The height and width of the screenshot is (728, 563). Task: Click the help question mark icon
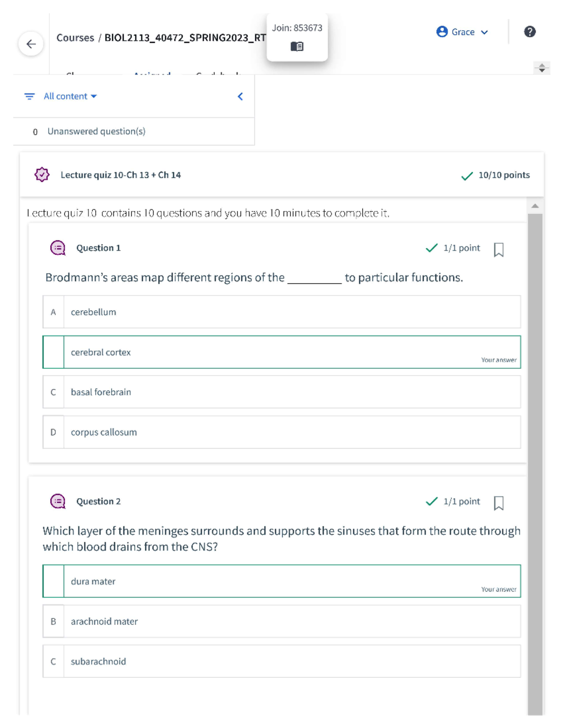pyautogui.click(x=530, y=32)
